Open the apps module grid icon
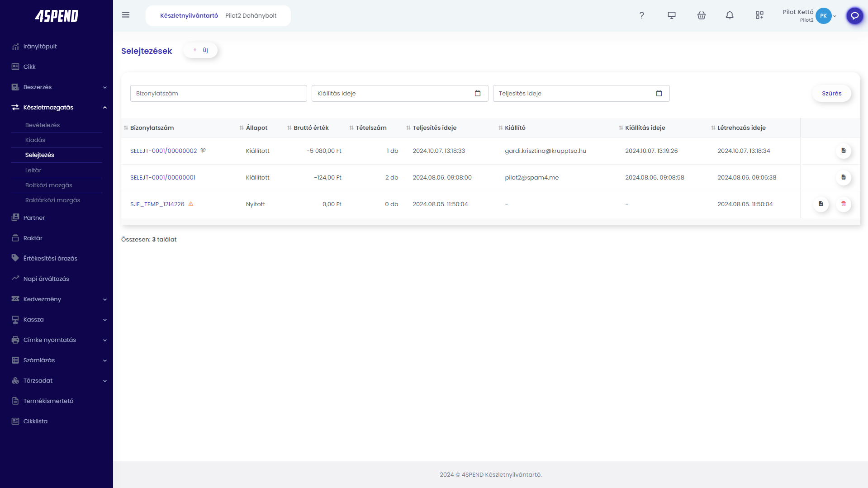 click(759, 15)
